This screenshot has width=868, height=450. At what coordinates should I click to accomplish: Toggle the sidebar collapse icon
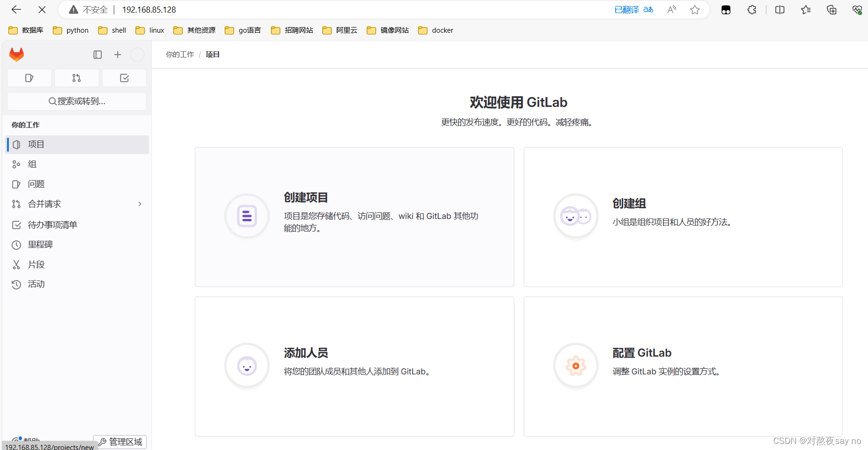pos(98,55)
